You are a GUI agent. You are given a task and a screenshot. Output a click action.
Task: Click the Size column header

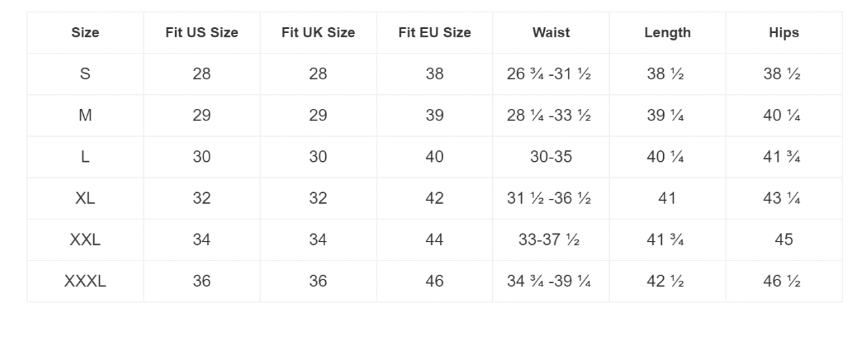(85, 32)
